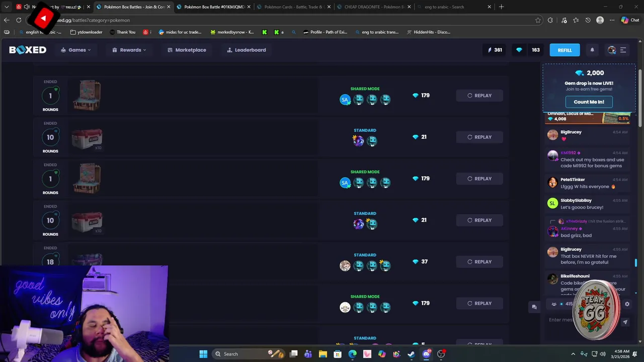The image size is (644, 362).
Task: Open the midas for uc trade bookmark
Action: pos(180,32)
